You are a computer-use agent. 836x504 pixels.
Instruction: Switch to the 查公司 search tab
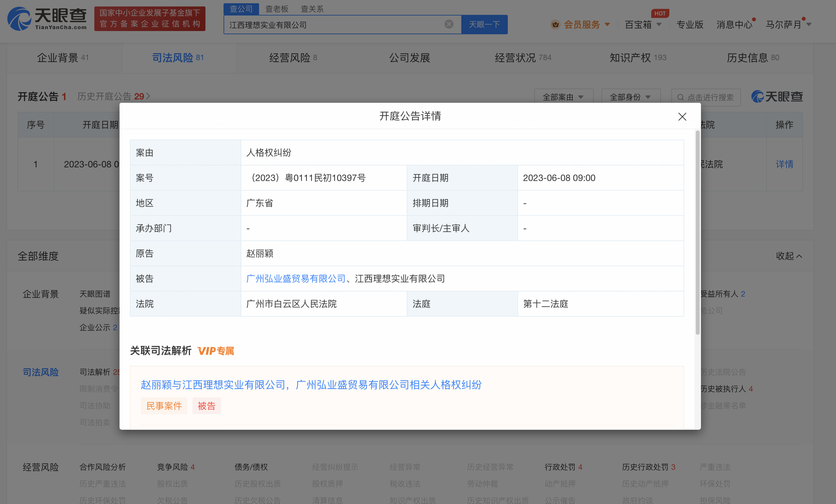(241, 9)
